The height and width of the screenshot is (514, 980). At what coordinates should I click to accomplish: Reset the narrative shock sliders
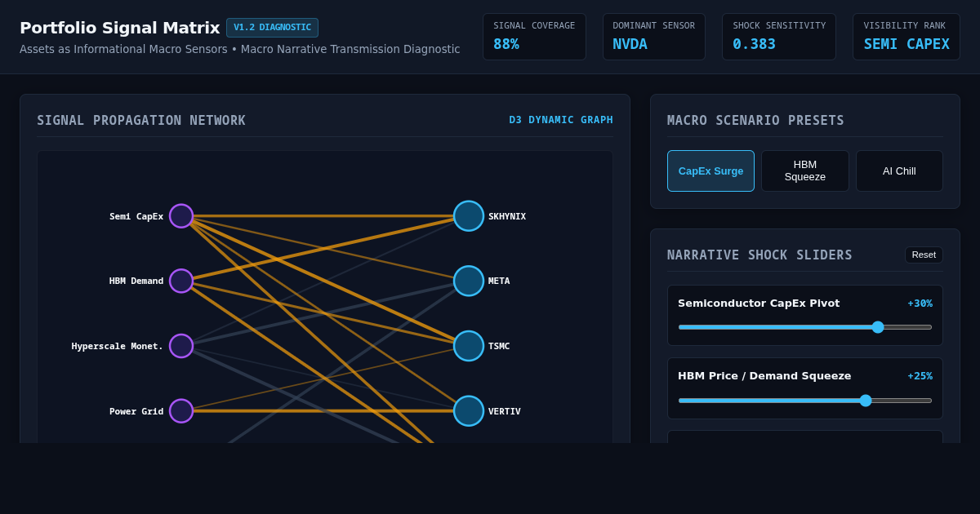pos(924,255)
